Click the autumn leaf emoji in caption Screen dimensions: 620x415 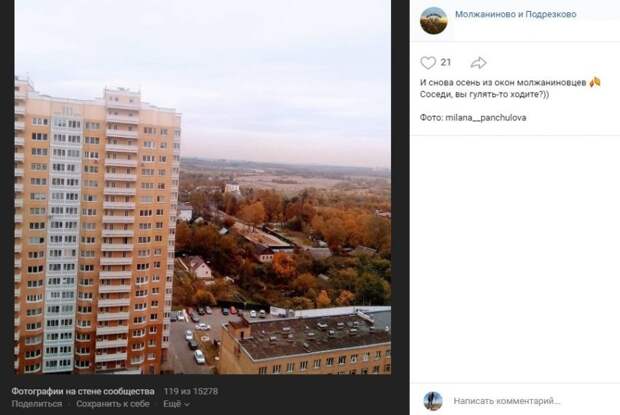tap(595, 82)
